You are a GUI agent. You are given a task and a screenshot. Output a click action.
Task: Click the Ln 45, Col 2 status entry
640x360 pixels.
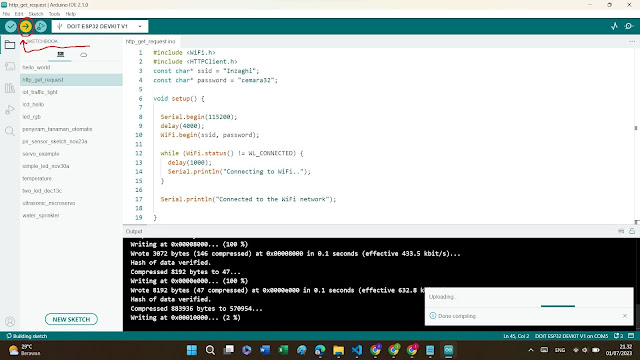pos(516,336)
